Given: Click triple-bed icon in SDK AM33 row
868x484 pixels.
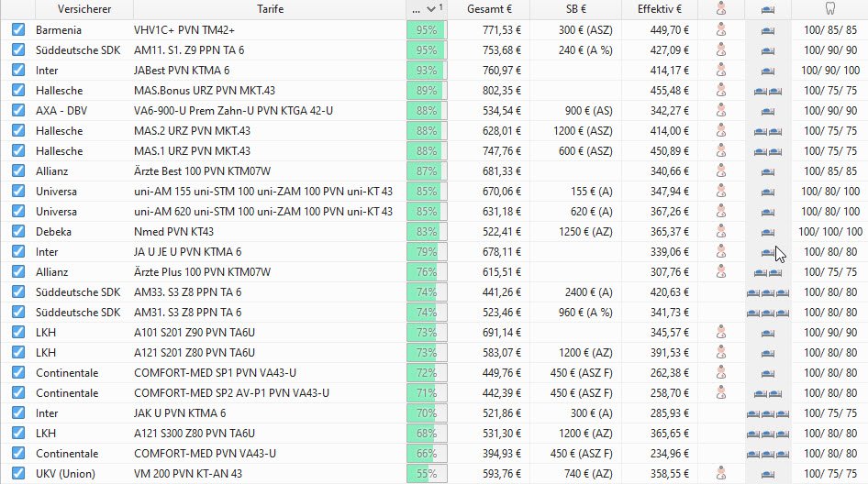Looking at the screenshot, I should 768,293.
